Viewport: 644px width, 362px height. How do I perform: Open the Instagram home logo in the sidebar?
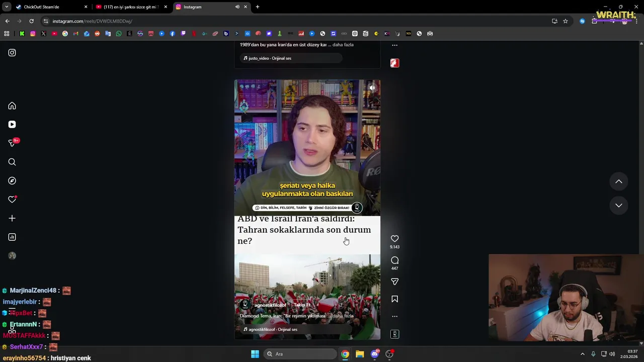click(12, 53)
